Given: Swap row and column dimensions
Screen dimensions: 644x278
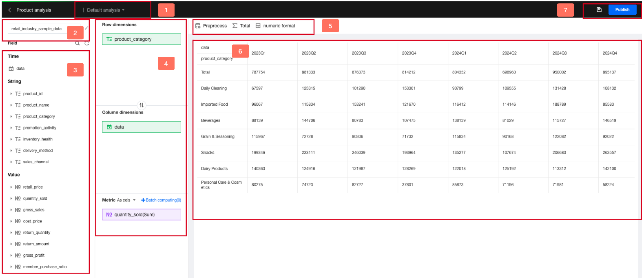Looking at the screenshot, I should (x=141, y=105).
